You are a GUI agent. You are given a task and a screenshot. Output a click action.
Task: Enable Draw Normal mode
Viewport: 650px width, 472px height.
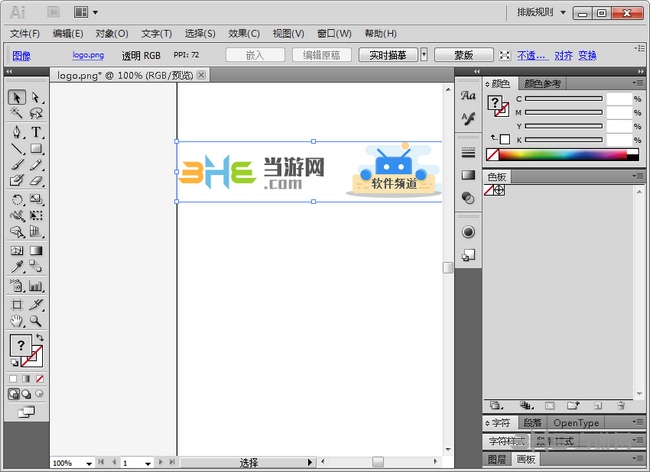(14, 394)
